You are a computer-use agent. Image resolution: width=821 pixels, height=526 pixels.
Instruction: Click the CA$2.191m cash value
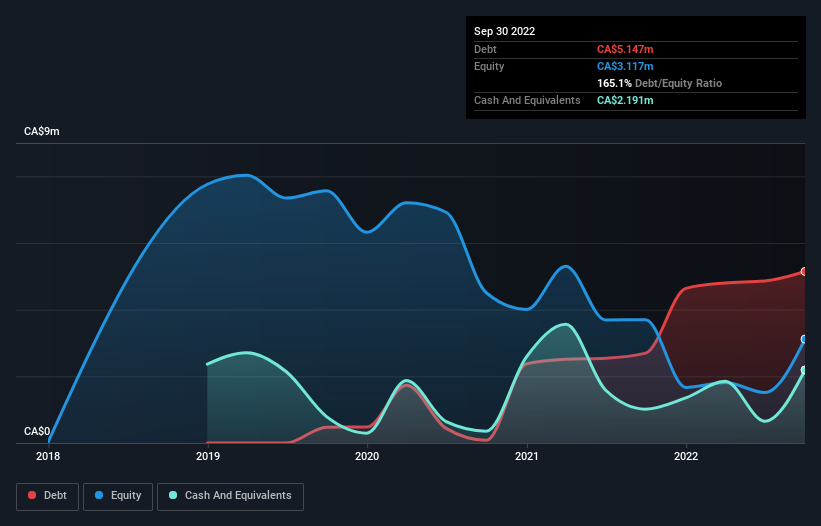click(625, 100)
